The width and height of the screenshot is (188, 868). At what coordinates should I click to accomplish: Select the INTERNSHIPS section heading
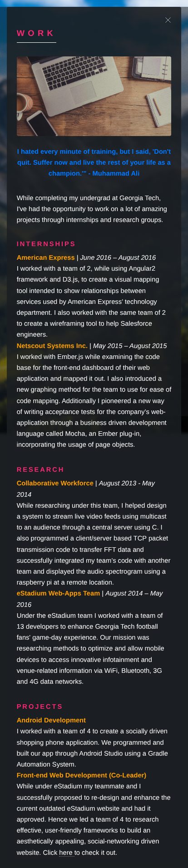[46, 244]
